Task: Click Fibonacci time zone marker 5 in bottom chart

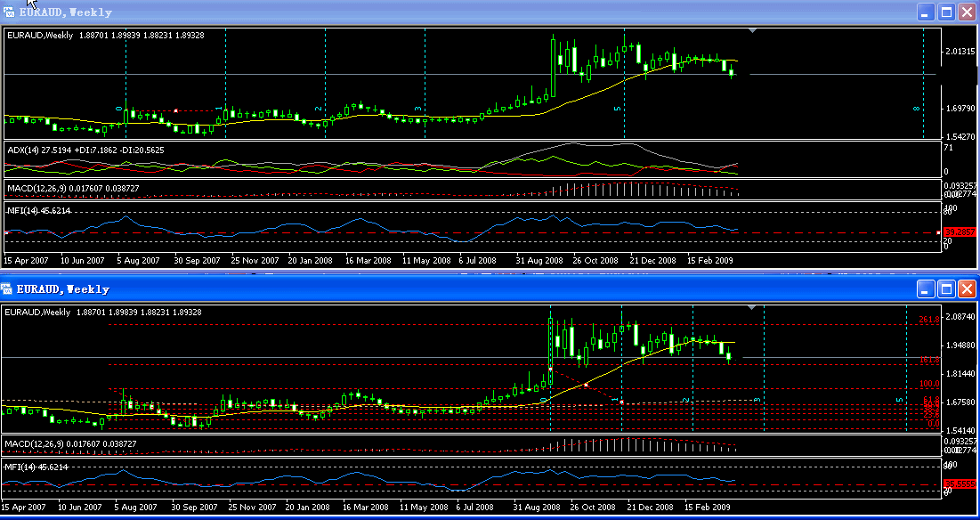Action: point(900,400)
